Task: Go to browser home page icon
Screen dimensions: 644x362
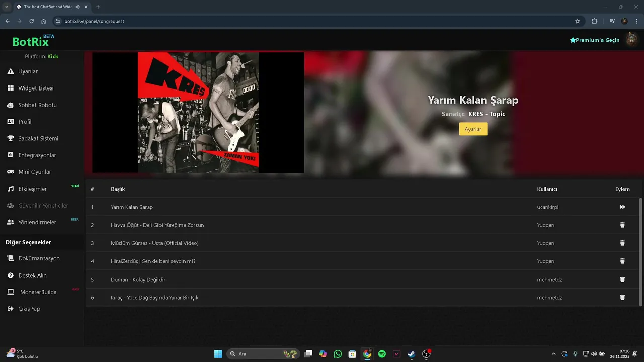Action: point(44,21)
